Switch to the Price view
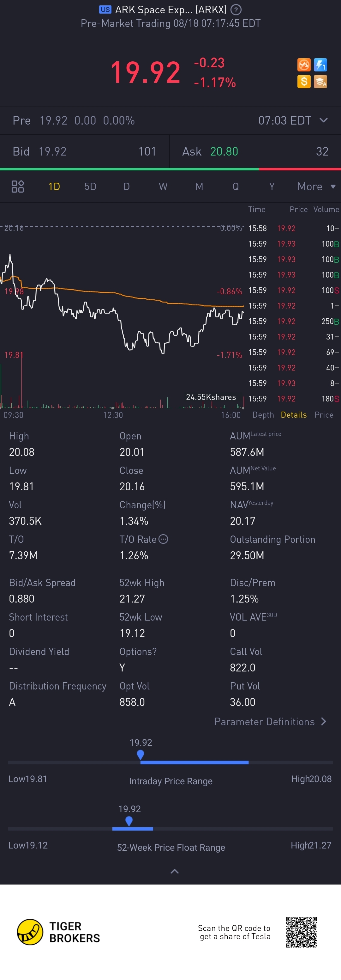This screenshot has height=980, width=341. click(324, 415)
